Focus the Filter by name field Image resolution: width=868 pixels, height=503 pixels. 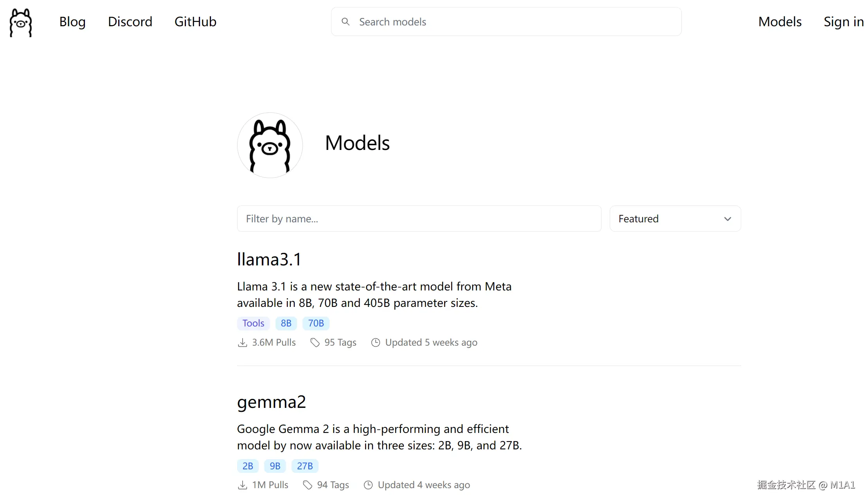tap(419, 219)
